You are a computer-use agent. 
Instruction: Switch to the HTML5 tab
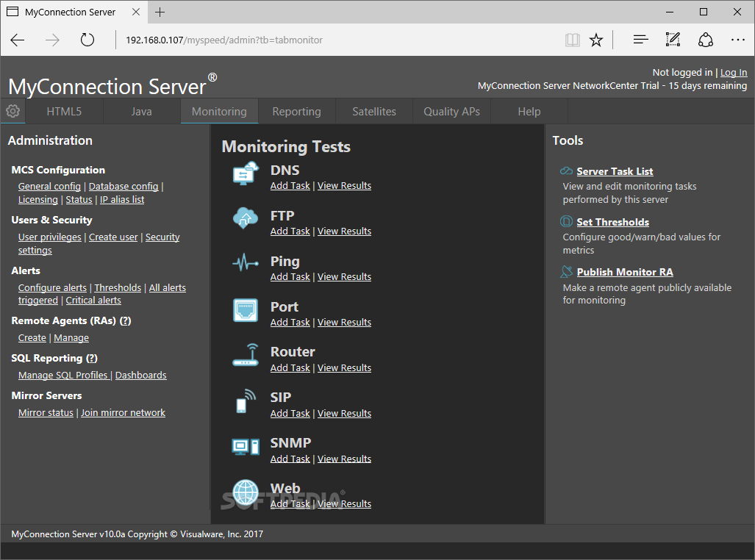[64, 111]
